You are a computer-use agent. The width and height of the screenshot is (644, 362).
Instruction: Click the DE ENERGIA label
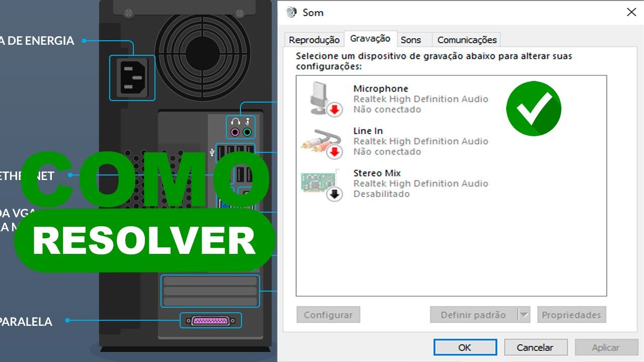[41, 41]
